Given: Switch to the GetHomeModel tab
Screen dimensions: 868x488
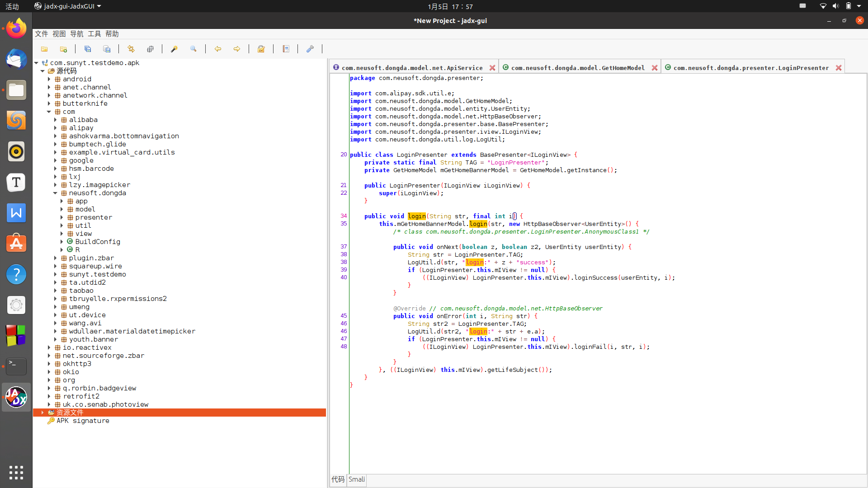Looking at the screenshot, I should pyautogui.click(x=578, y=68).
